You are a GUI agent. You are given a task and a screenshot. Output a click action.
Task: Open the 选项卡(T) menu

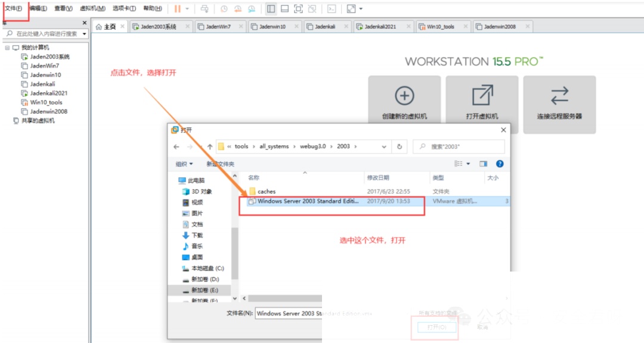click(x=124, y=8)
